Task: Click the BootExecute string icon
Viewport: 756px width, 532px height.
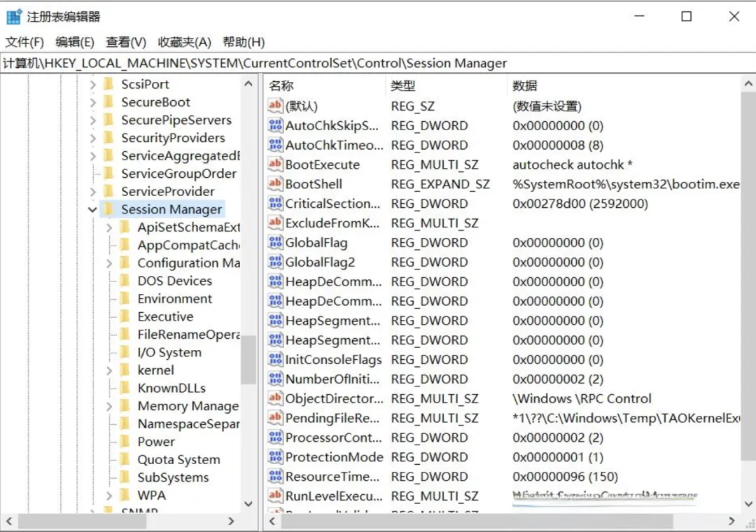Action: point(275,164)
